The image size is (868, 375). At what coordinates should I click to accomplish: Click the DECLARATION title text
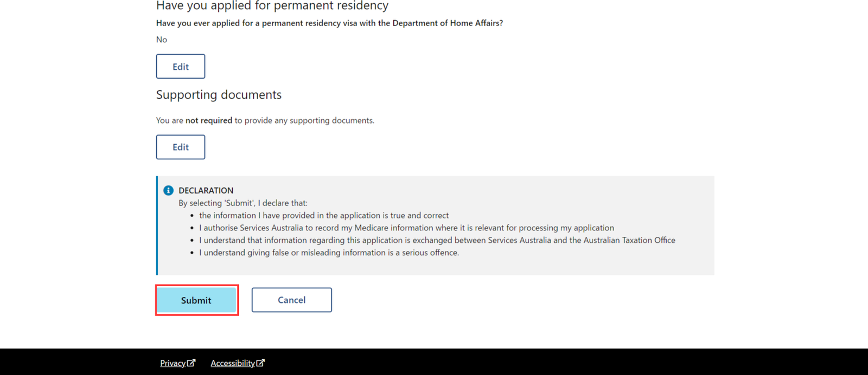click(206, 190)
